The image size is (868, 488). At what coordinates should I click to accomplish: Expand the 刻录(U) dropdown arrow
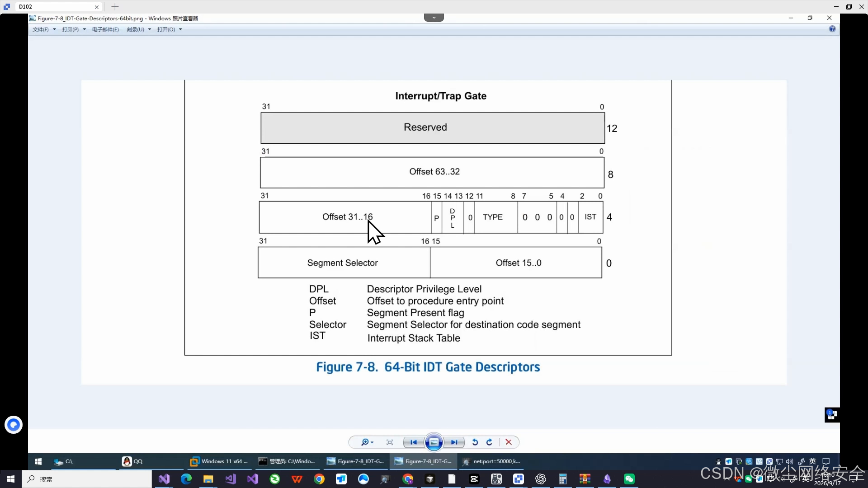point(150,29)
